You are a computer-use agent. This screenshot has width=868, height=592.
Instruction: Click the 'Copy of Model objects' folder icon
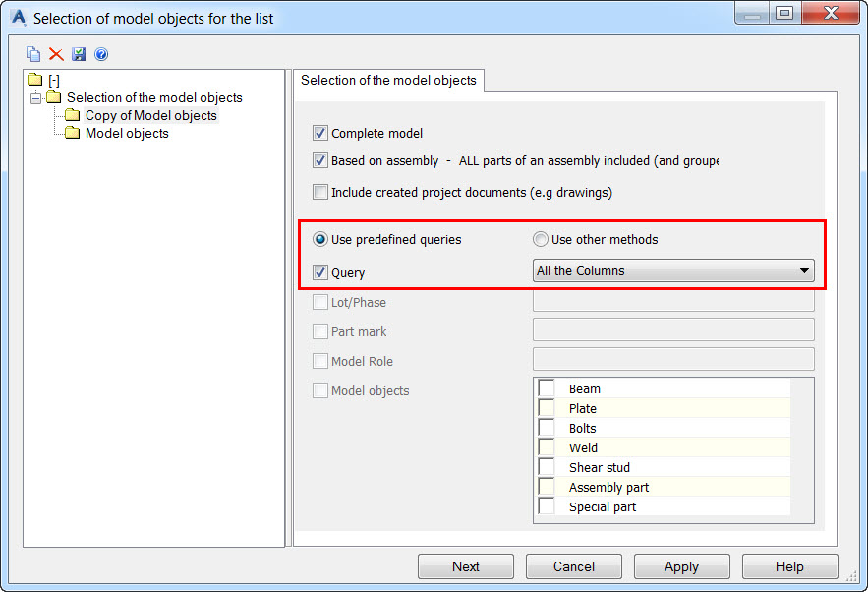(x=73, y=116)
